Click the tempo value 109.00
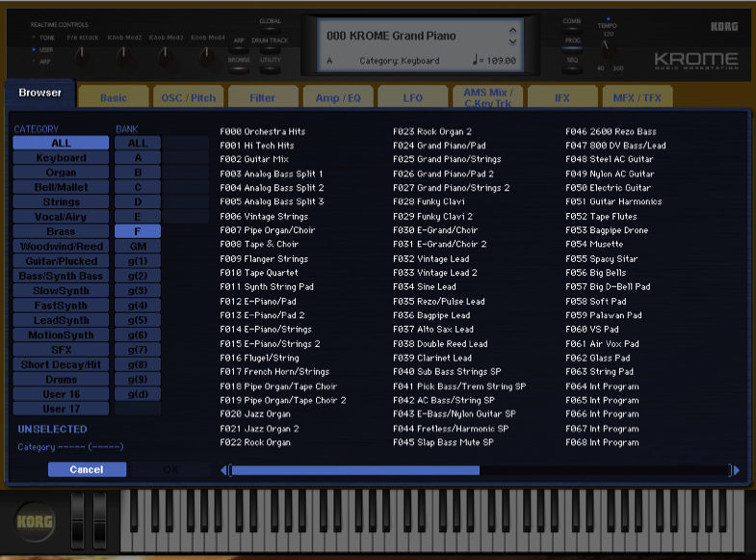756x560 pixels. click(x=500, y=61)
